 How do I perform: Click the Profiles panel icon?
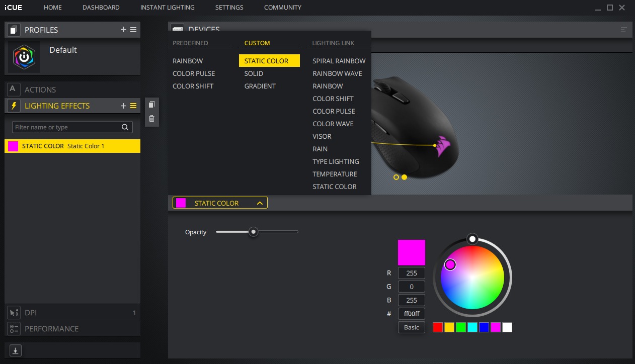click(x=14, y=30)
